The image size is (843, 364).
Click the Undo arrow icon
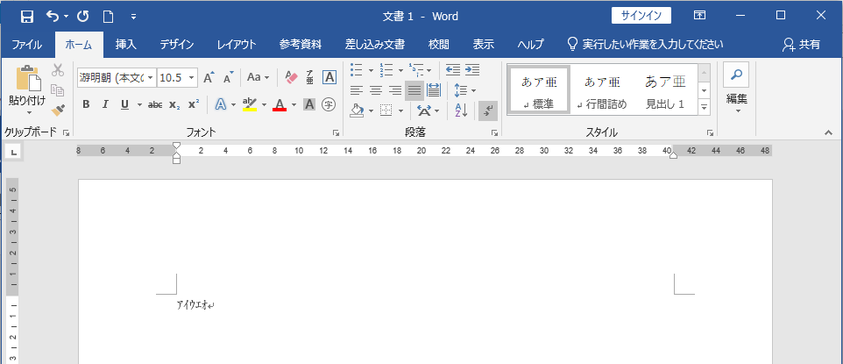(x=53, y=16)
